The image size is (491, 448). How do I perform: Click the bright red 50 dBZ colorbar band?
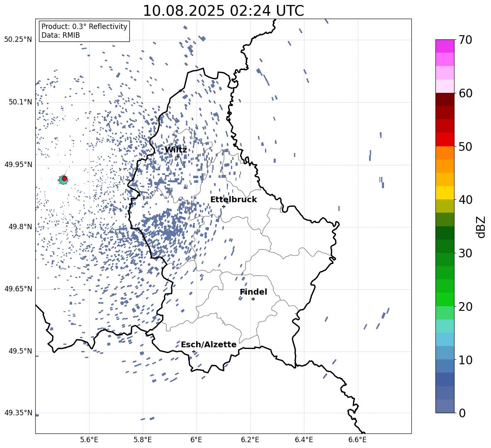445,140
